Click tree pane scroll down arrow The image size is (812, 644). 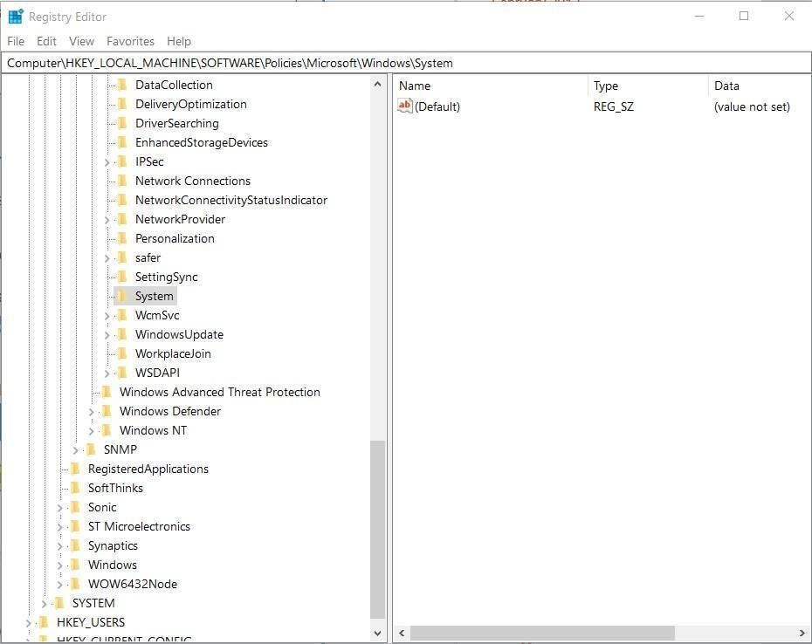[x=377, y=633]
